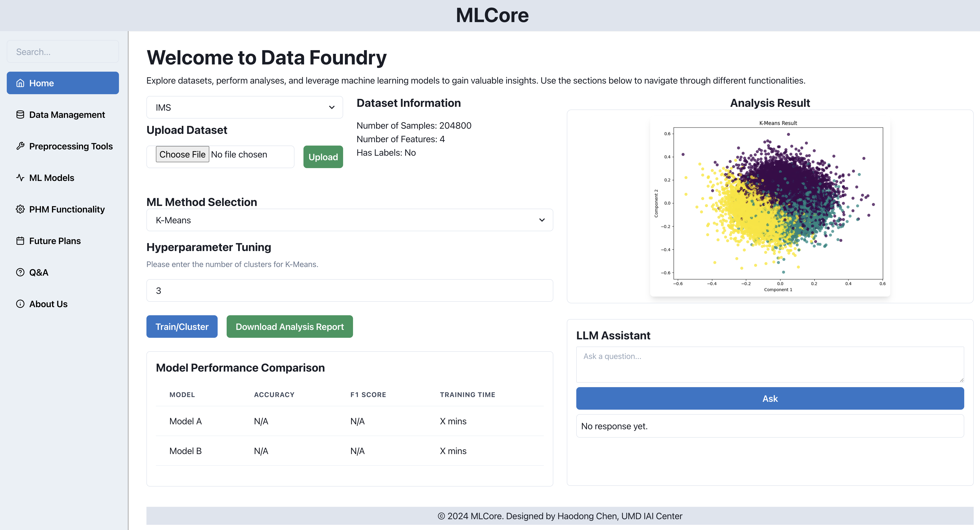This screenshot has width=980, height=530.
Task: Click Model B's 'X mins' training time
Action: (453, 451)
